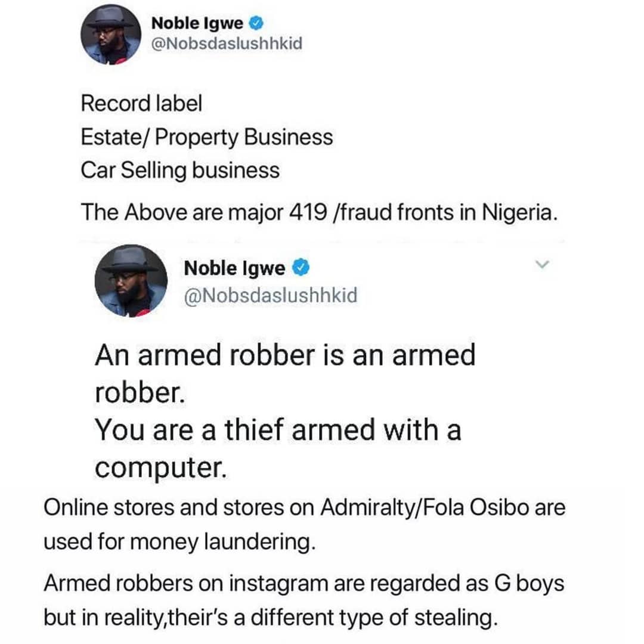Click 'used for money laundering.' line
The height and width of the screenshot is (644, 644).
click(x=179, y=541)
